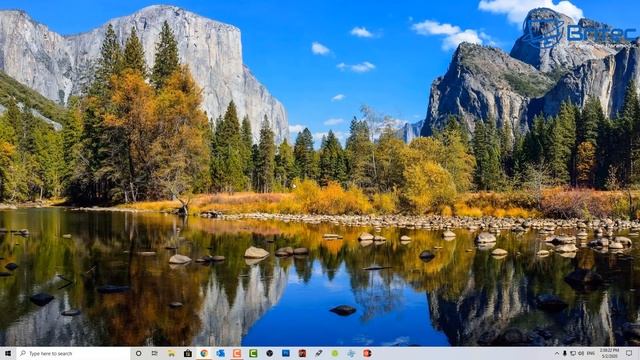640x360 pixels.
Task: Open the Windows Start menu
Action: (x=8, y=353)
